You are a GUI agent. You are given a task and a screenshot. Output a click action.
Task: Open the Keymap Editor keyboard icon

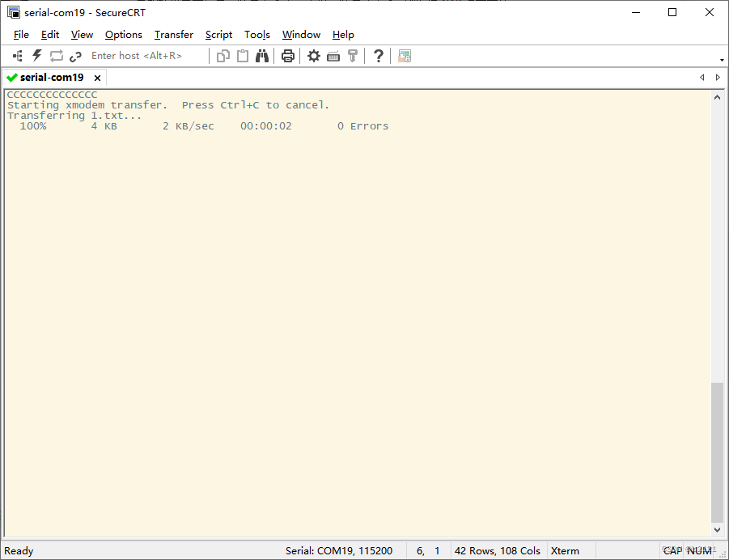coord(333,56)
